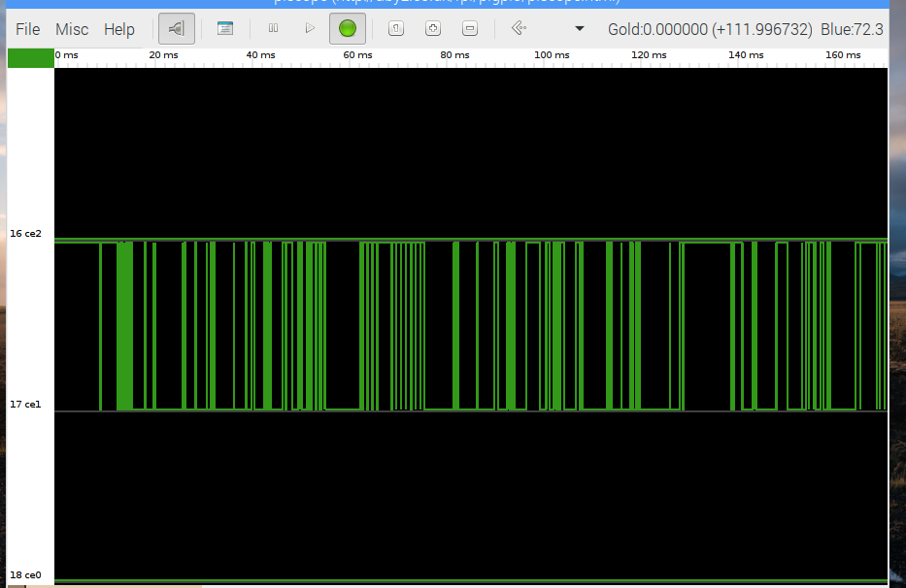The height and width of the screenshot is (588, 906).
Task: Open the GPIO selection dialog icon
Action: [224, 28]
